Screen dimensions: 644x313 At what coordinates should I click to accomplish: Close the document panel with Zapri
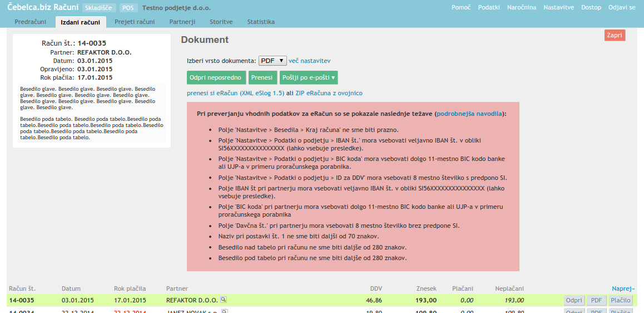click(x=615, y=35)
